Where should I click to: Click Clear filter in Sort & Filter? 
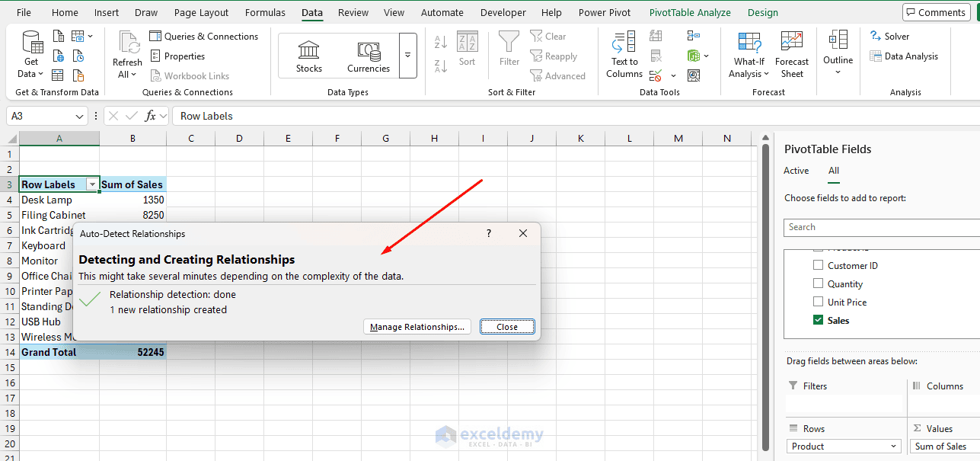point(548,37)
